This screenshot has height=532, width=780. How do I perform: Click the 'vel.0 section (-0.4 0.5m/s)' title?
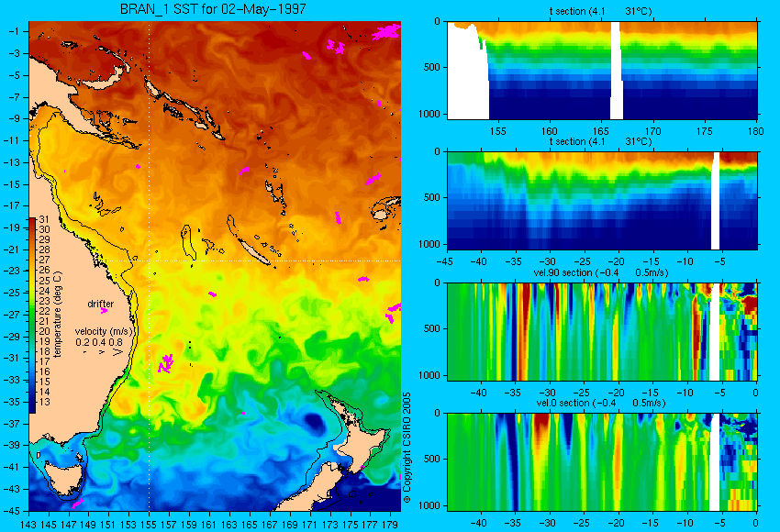[600, 403]
